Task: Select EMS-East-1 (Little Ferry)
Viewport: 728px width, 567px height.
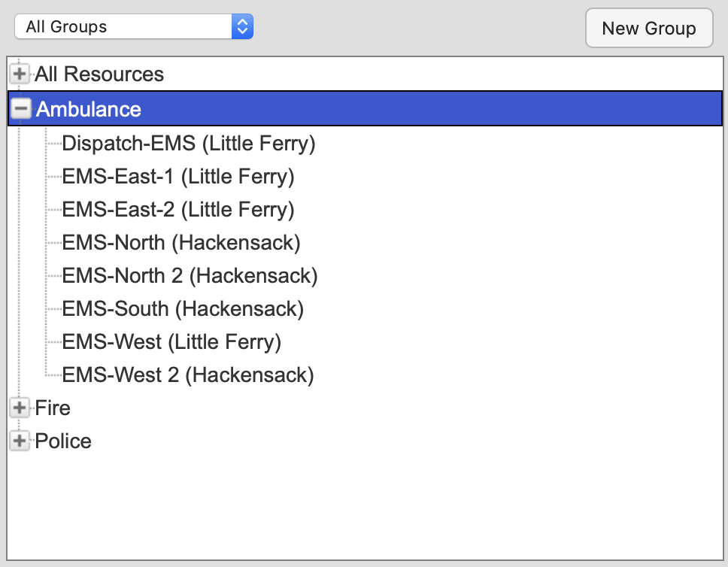Action: [177, 176]
